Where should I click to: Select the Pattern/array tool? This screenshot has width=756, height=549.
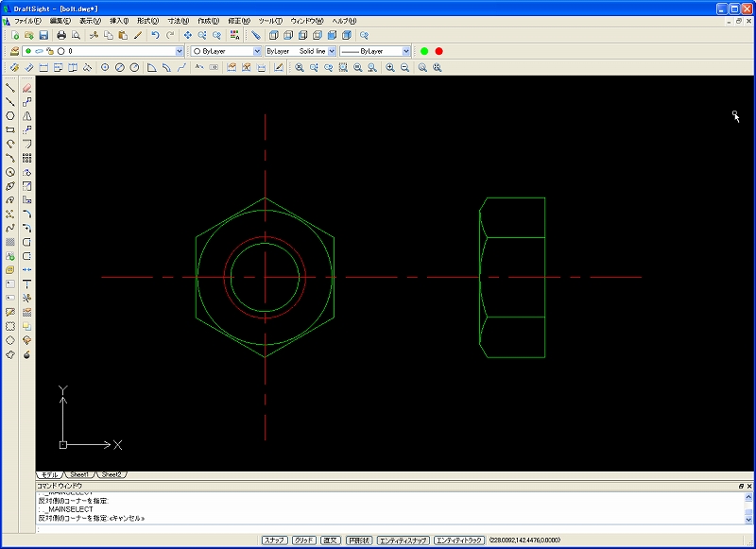27,158
